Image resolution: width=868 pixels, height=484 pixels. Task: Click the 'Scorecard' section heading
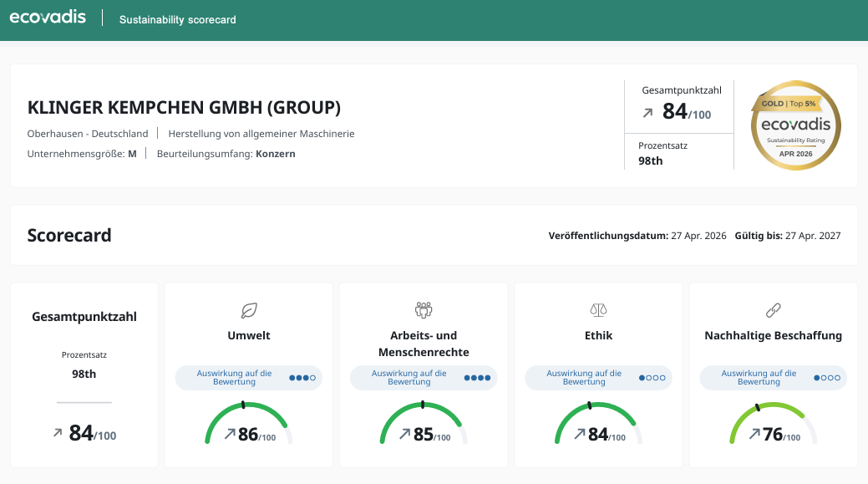pos(69,236)
